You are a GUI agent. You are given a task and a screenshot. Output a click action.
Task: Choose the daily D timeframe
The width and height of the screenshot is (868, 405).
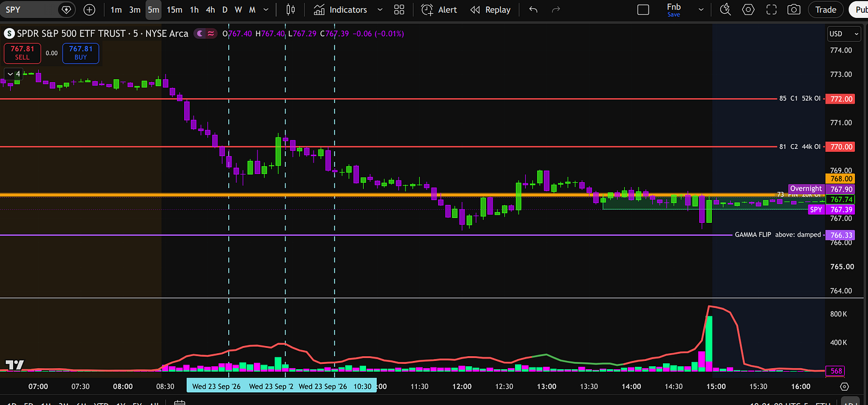click(225, 10)
